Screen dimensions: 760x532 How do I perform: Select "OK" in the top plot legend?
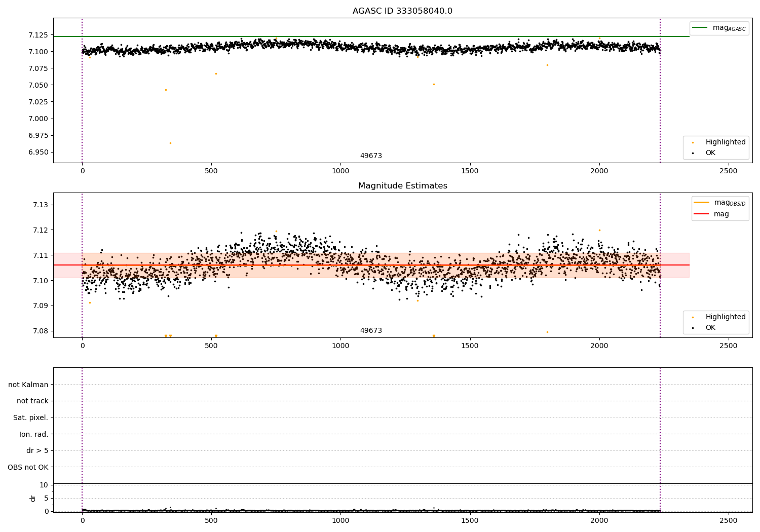point(710,153)
